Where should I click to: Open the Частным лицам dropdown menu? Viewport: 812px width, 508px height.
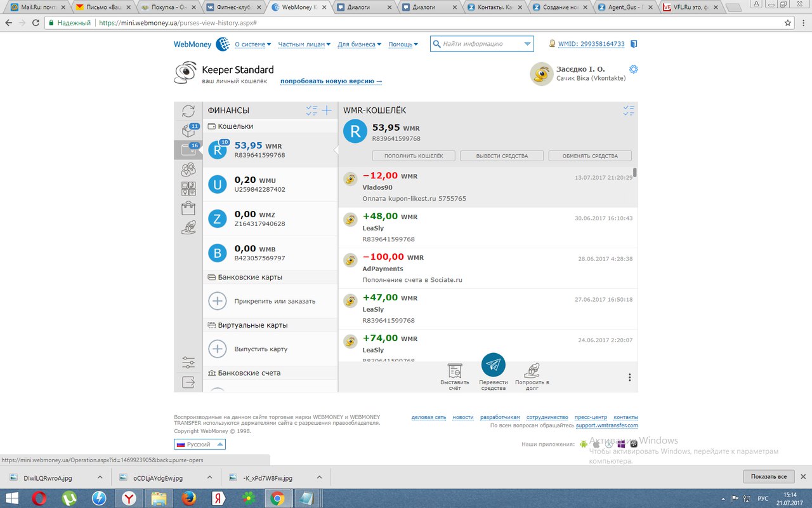(304, 44)
